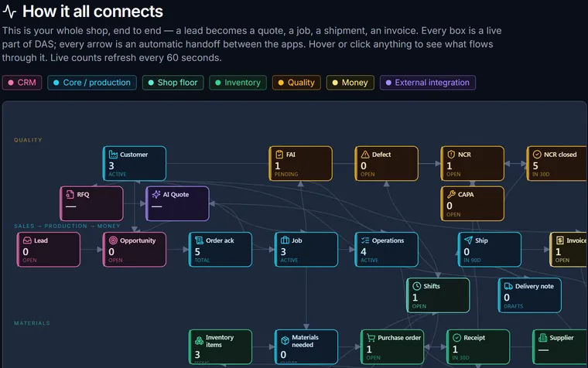Image resolution: width=588 pixels, height=368 pixels.
Task: Toggle the CRM legend filter
Action: [x=22, y=83]
